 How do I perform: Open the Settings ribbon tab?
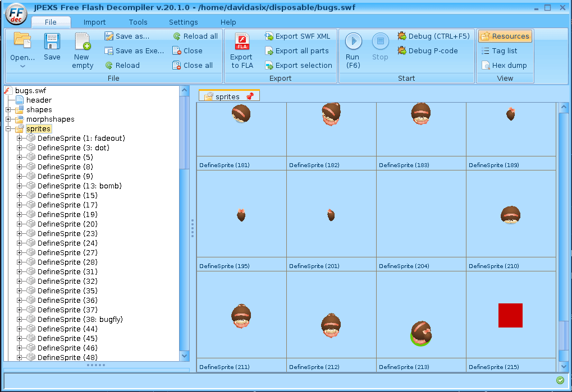click(183, 22)
